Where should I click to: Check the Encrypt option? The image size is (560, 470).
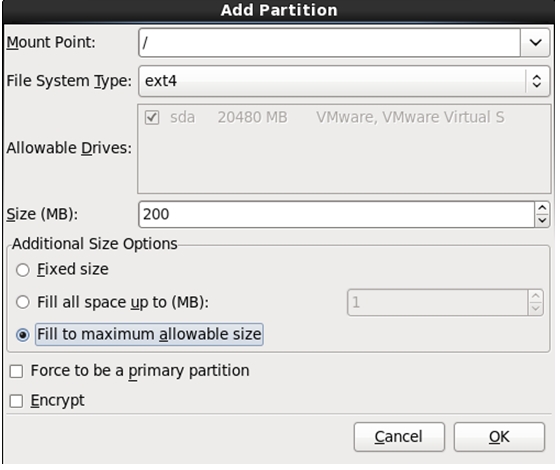point(16,401)
